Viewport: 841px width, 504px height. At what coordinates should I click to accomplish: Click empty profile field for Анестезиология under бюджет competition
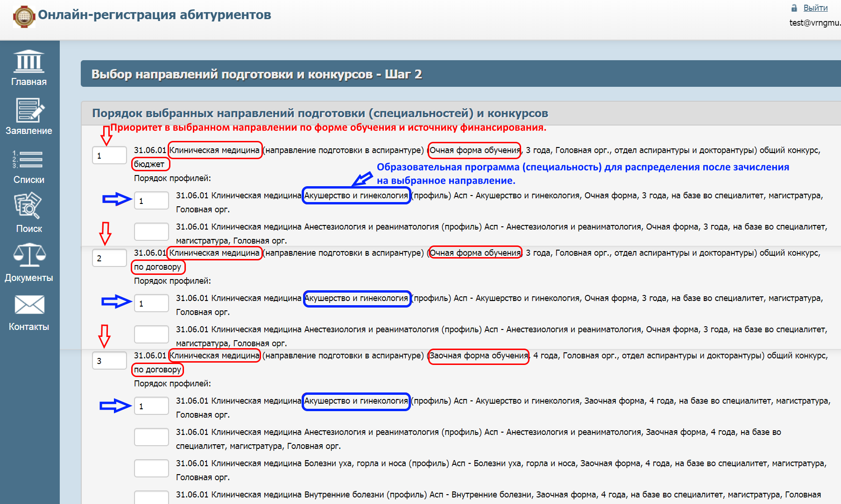[x=152, y=232]
